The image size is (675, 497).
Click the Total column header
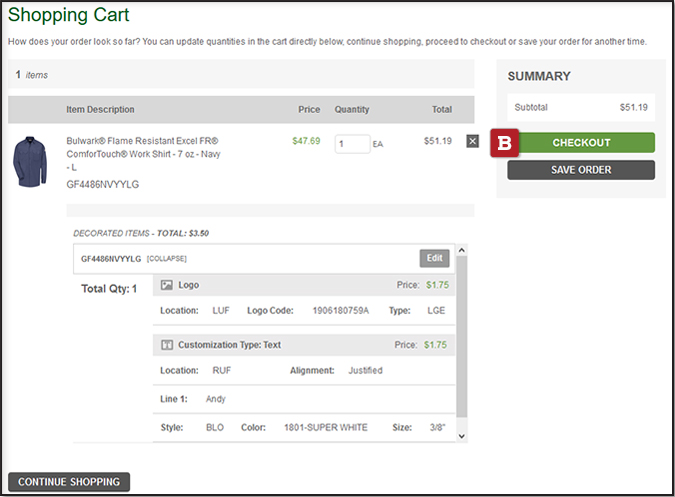(x=441, y=109)
